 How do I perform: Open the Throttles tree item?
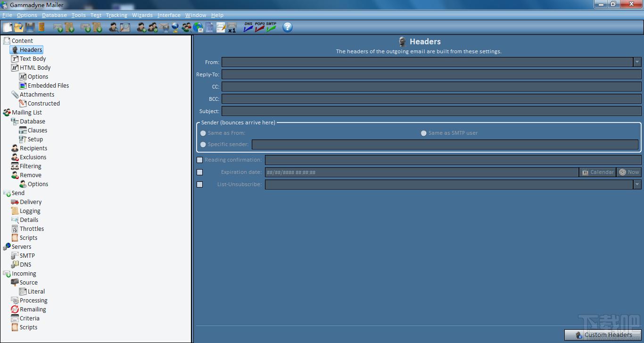point(27,229)
